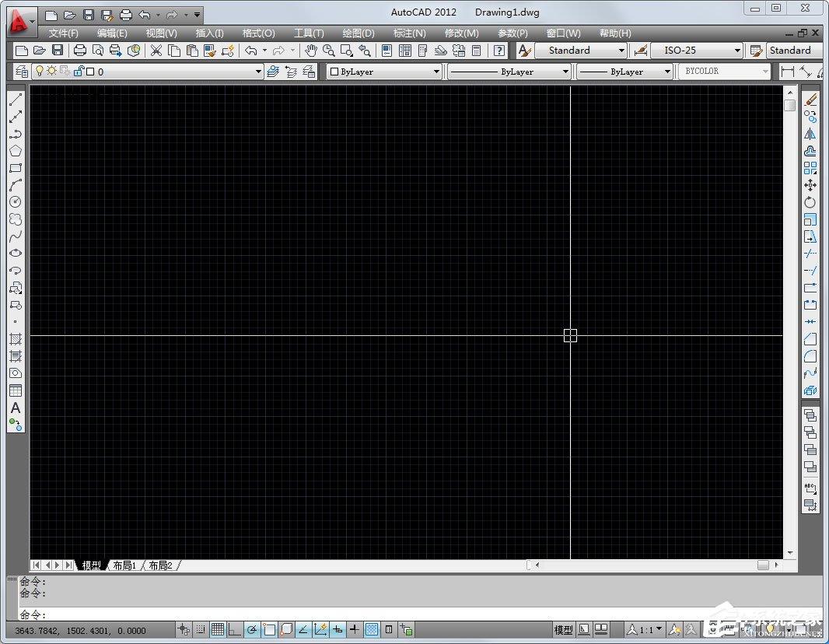This screenshot has width=829, height=644.
Task: Select the Circle draw tool
Action: (16, 202)
